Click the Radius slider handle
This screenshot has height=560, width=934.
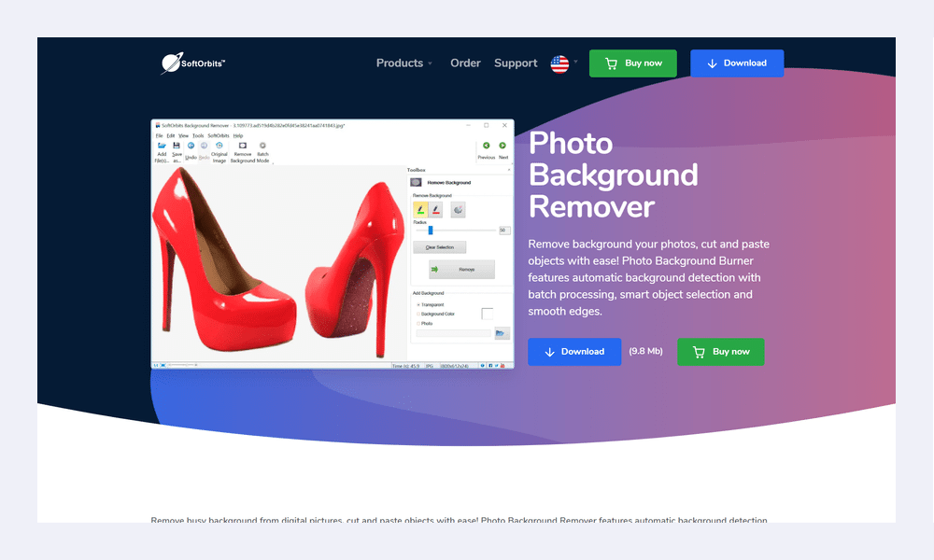pyautogui.click(x=430, y=231)
